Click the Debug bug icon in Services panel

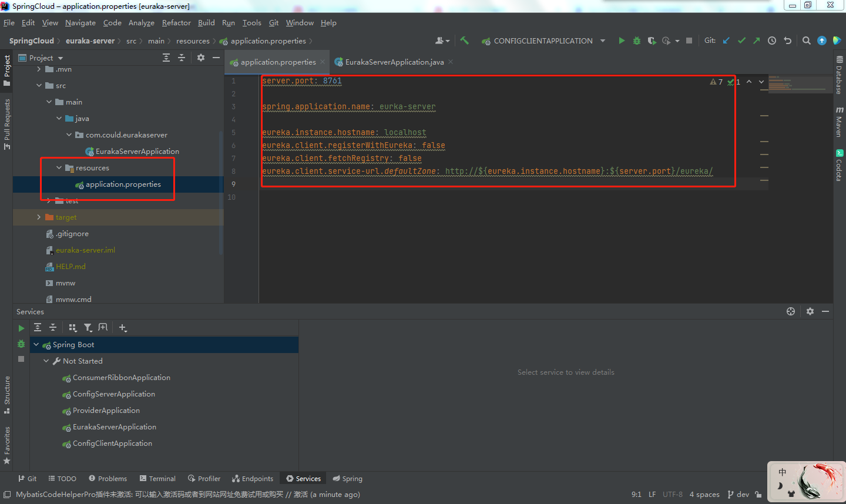(x=21, y=344)
